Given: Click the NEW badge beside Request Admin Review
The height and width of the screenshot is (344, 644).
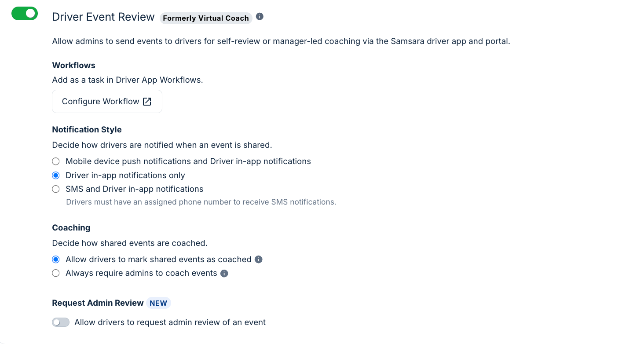Looking at the screenshot, I should (x=158, y=303).
